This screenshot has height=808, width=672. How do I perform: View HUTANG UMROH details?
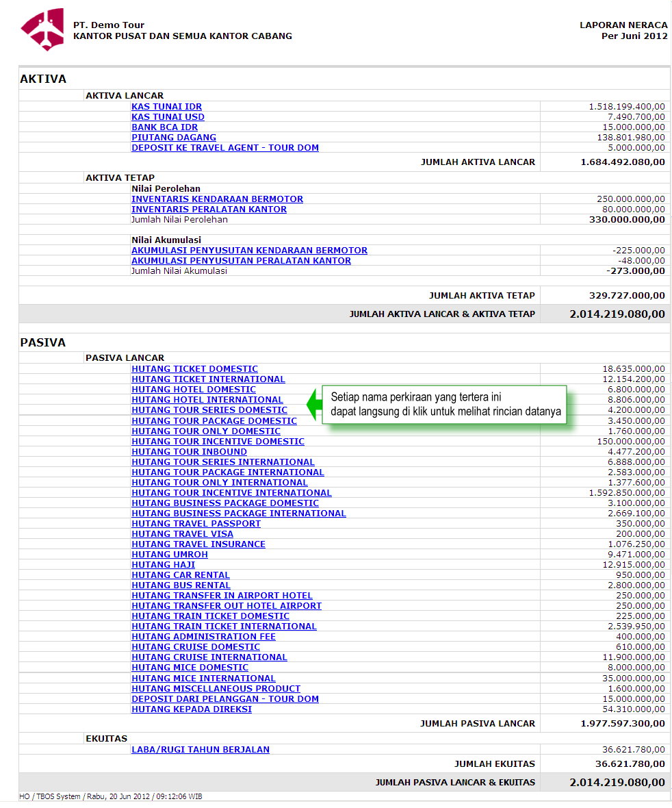tap(169, 555)
